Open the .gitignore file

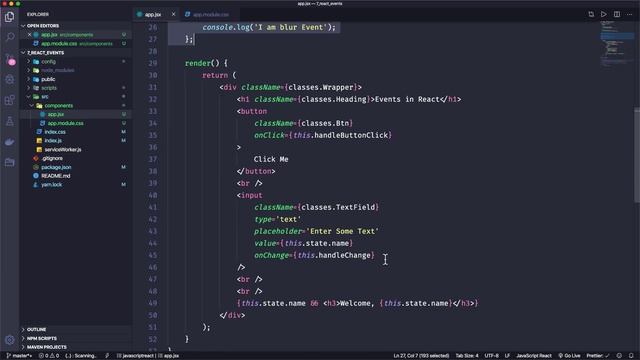click(x=52, y=158)
